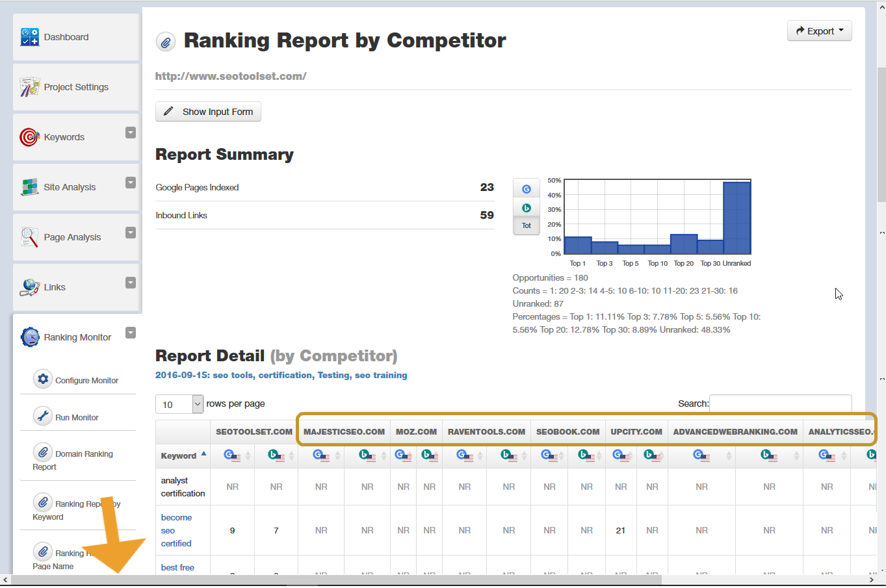This screenshot has width=886, height=588.
Task: Open the seotoolset.com URL link
Action: (x=231, y=76)
